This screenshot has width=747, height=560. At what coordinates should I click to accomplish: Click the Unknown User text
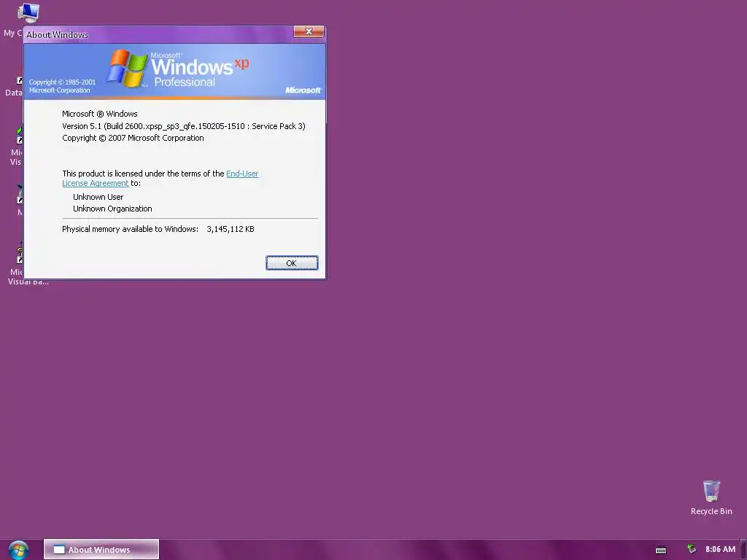coord(98,197)
